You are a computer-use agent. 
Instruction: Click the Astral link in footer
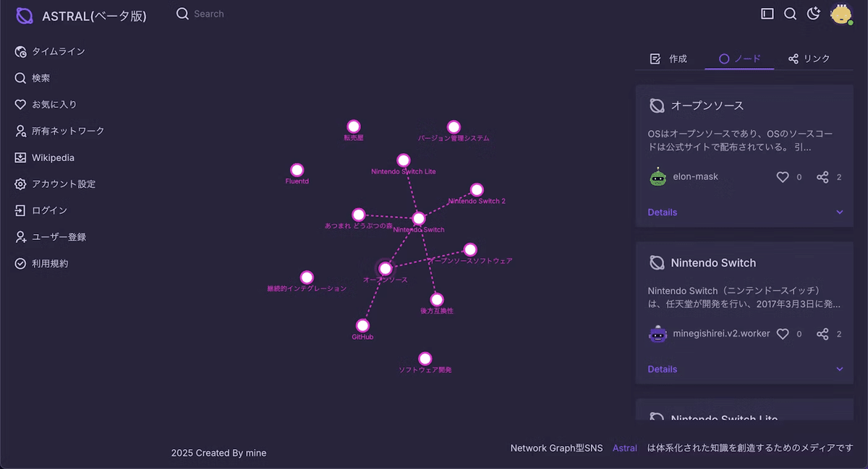[625, 448]
